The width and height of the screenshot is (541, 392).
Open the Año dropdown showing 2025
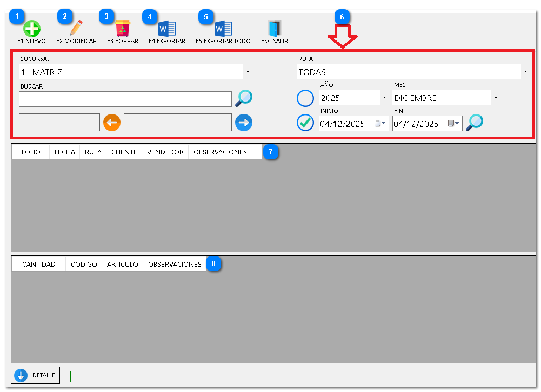coord(384,98)
